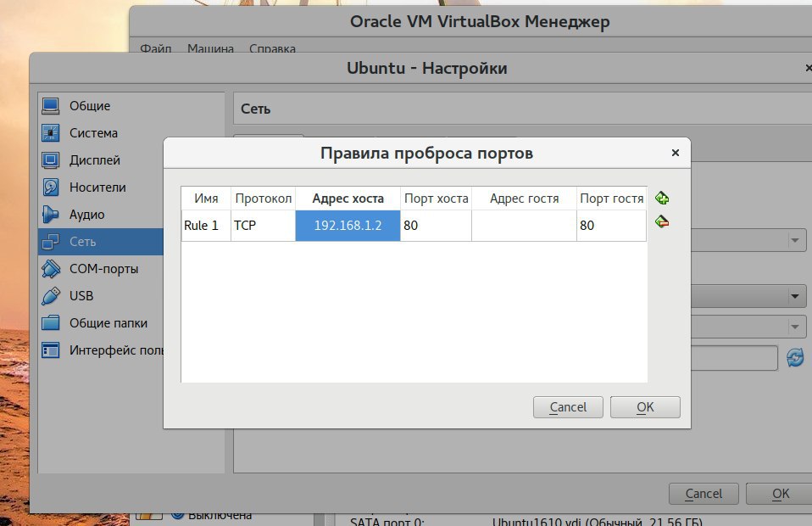Click Cancel in port forwarding dialog
812x526 pixels.
tap(568, 407)
